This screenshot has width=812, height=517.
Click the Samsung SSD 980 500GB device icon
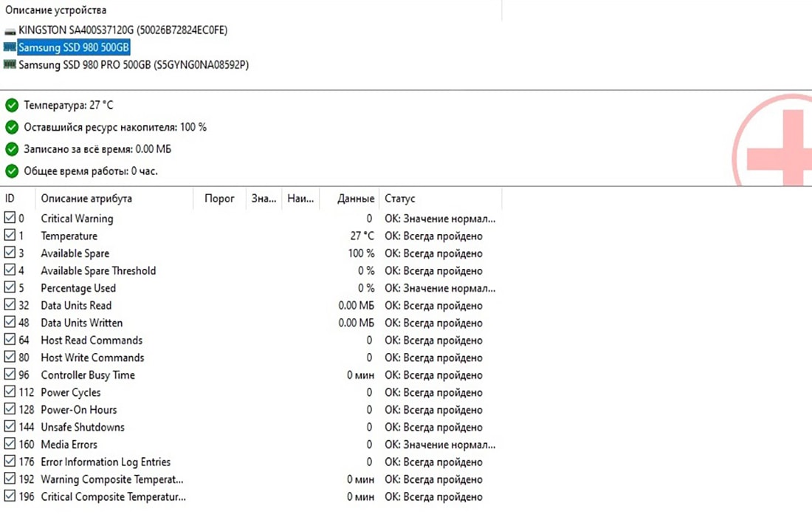tap(10, 47)
